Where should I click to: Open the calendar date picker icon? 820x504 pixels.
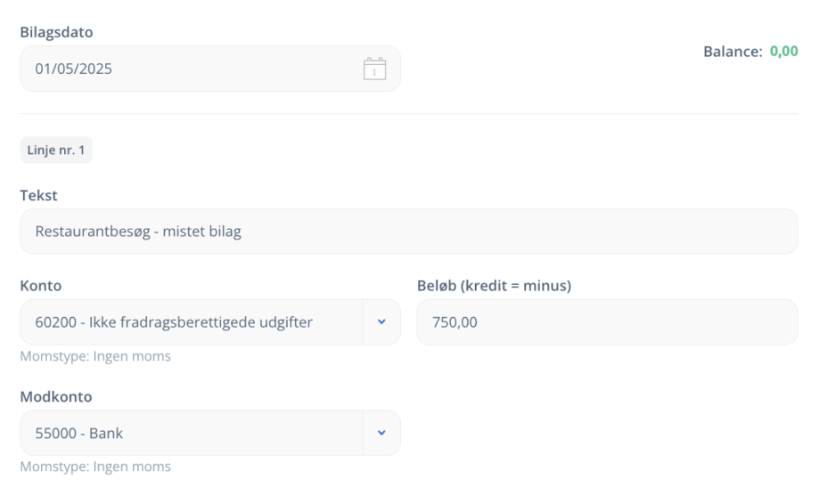click(x=374, y=69)
